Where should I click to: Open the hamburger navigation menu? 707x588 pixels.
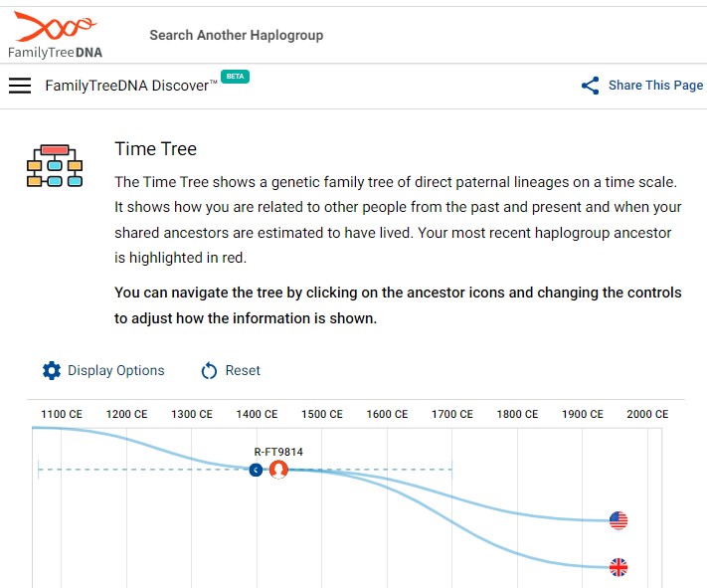tap(20, 86)
